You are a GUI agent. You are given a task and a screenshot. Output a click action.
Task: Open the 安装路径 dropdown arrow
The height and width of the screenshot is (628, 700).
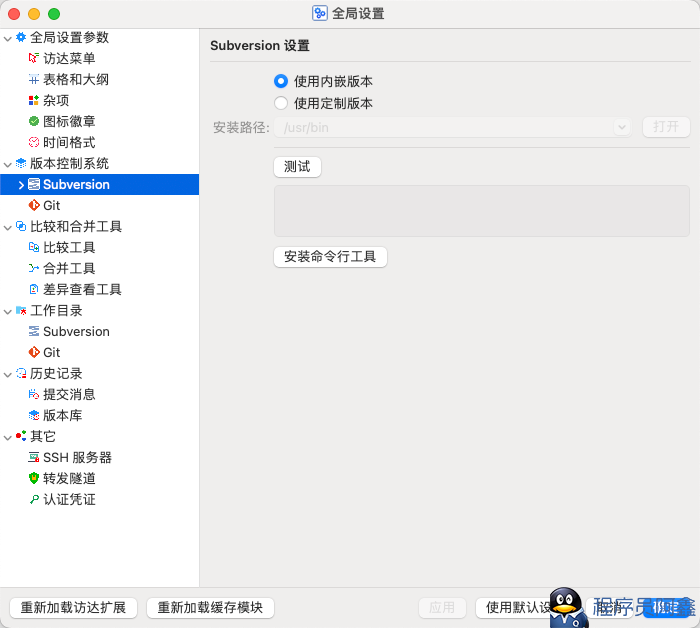click(x=621, y=128)
